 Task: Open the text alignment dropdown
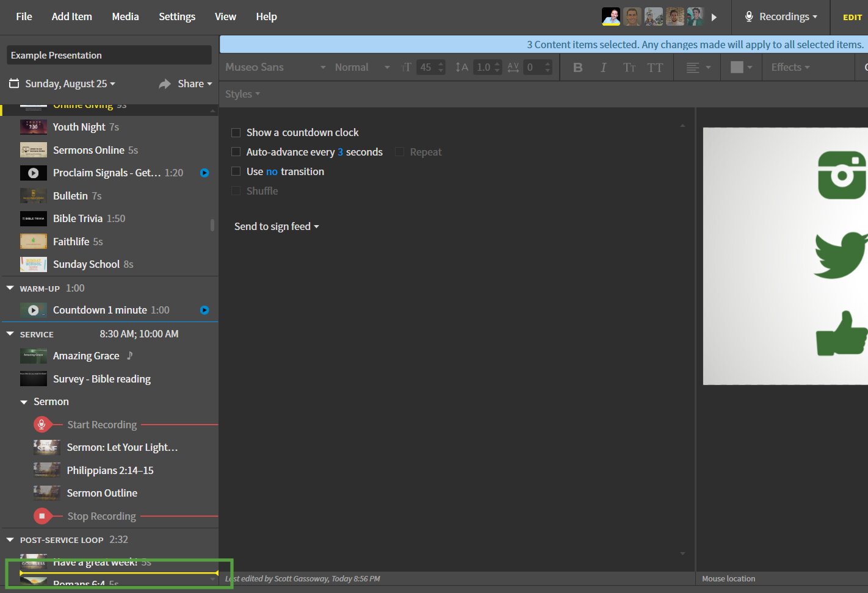(x=698, y=67)
